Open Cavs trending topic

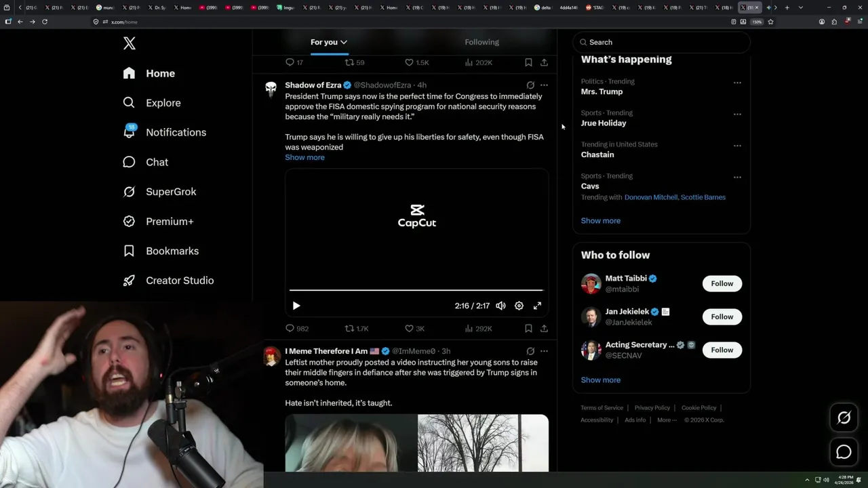[590, 186]
